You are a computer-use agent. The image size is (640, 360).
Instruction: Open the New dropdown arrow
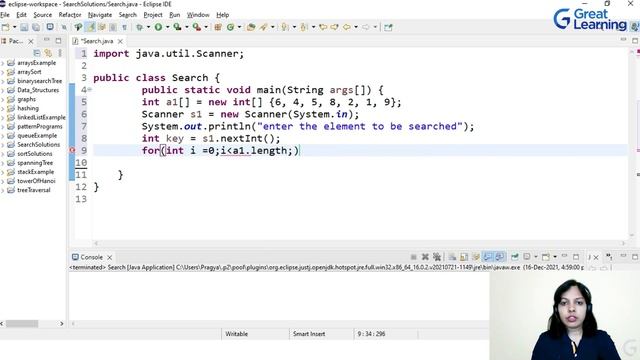click(x=15, y=27)
